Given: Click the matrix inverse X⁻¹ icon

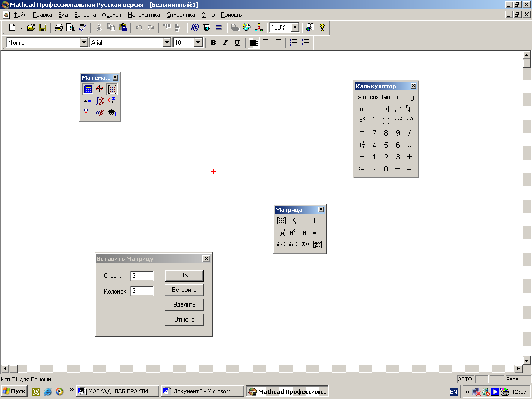Looking at the screenshot, I should (305, 221).
